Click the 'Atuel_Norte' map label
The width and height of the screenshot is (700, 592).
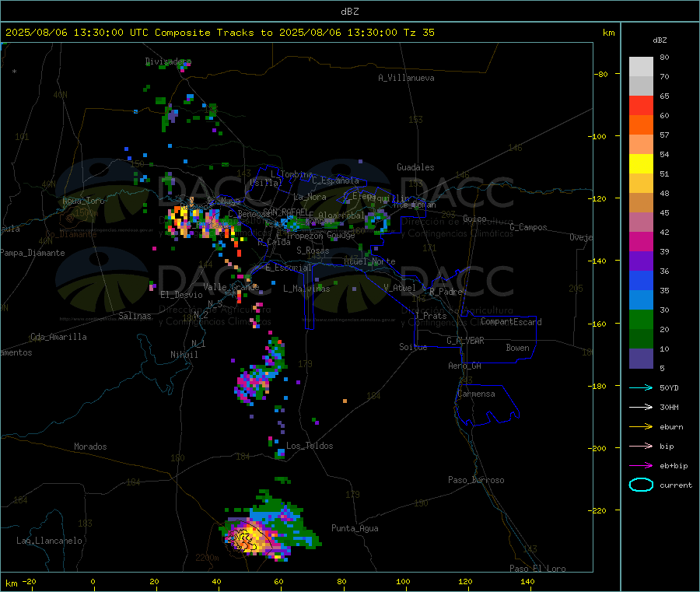(x=369, y=261)
